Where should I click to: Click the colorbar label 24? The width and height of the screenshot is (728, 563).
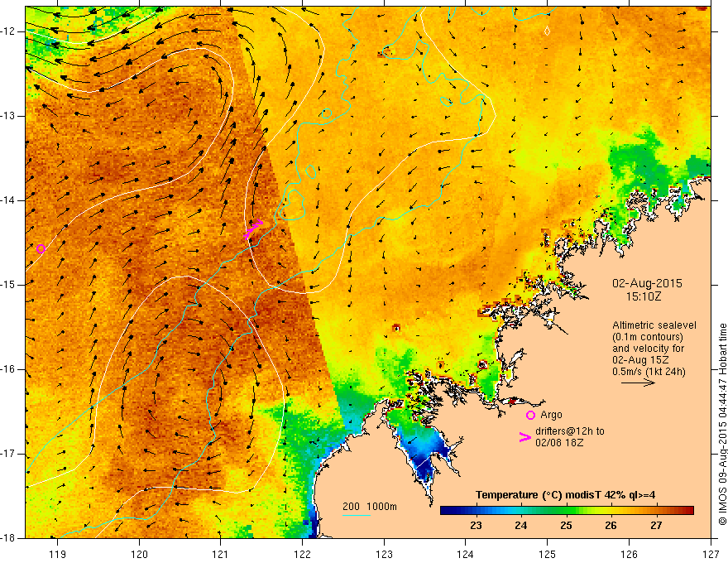[521, 526]
